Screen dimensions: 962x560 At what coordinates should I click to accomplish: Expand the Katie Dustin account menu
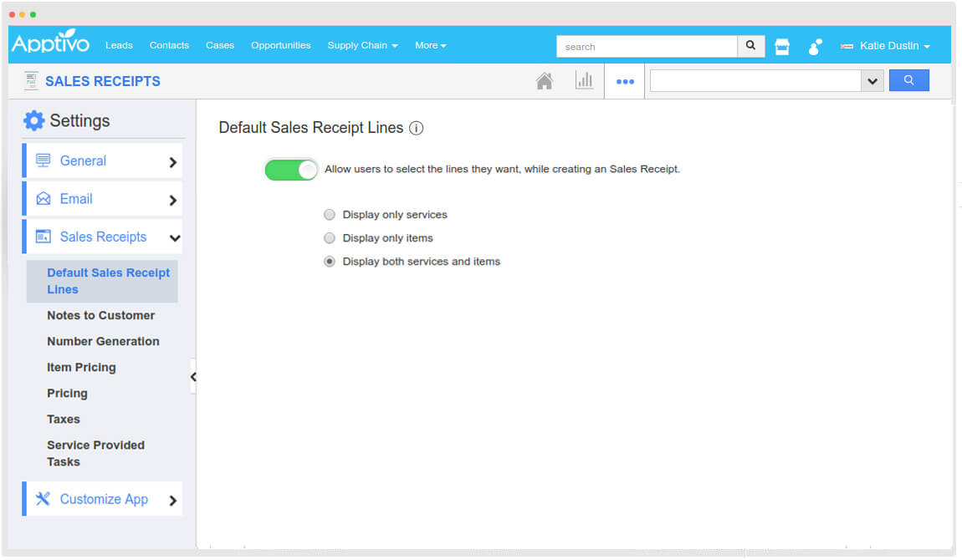click(x=885, y=46)
